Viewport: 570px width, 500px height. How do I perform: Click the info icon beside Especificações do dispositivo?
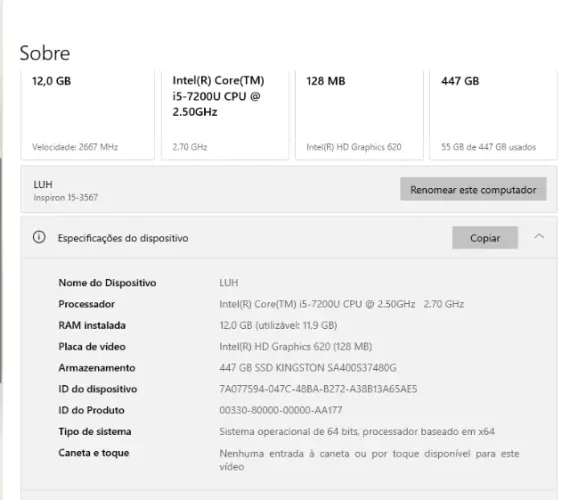[x=39, y=237]
